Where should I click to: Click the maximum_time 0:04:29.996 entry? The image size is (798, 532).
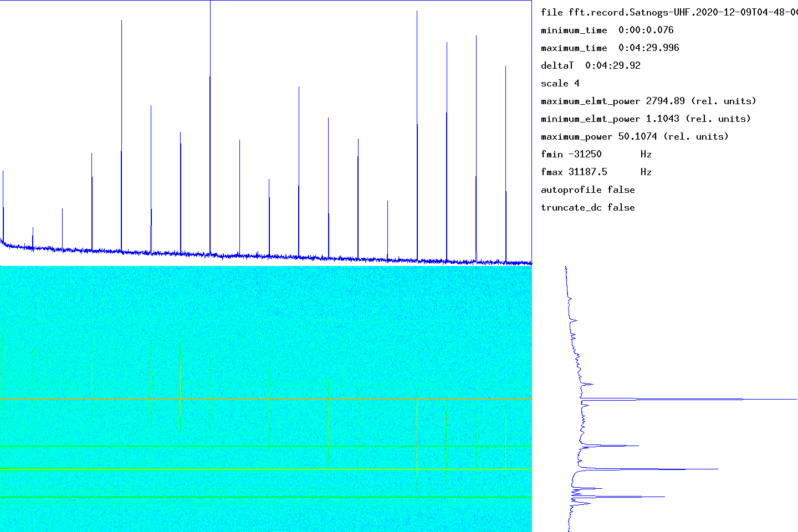pyautogui.click(x=610, y=48)
